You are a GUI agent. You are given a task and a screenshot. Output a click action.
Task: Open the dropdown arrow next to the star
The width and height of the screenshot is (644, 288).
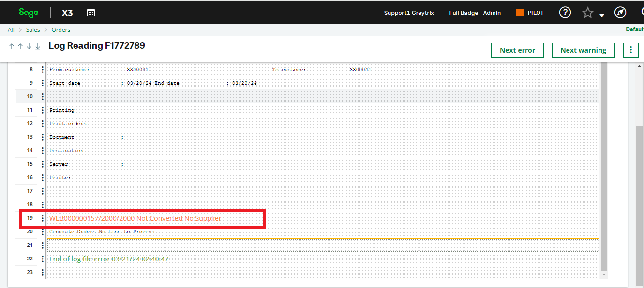(x=601, y=16)
